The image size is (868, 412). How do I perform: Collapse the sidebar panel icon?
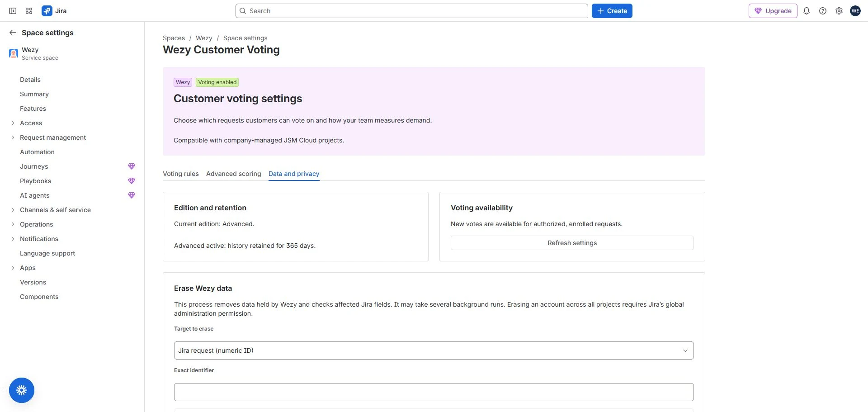(x=13, y=11)
